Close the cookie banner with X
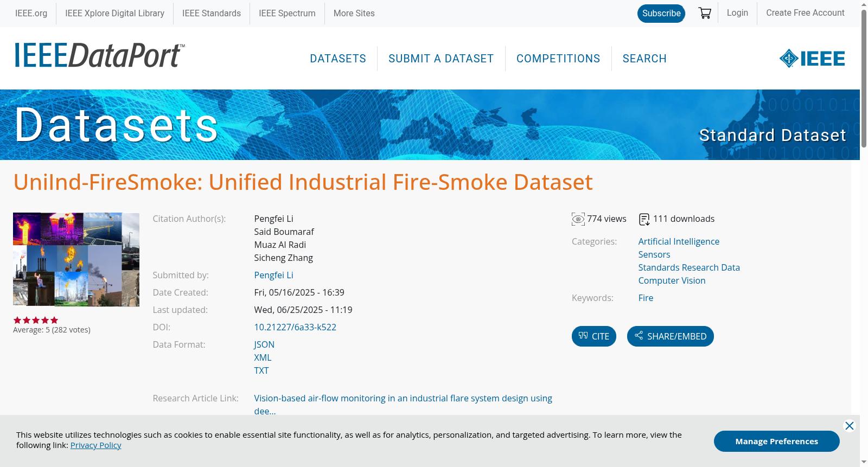This screenshot has width=868, height=467. [850, 426]
